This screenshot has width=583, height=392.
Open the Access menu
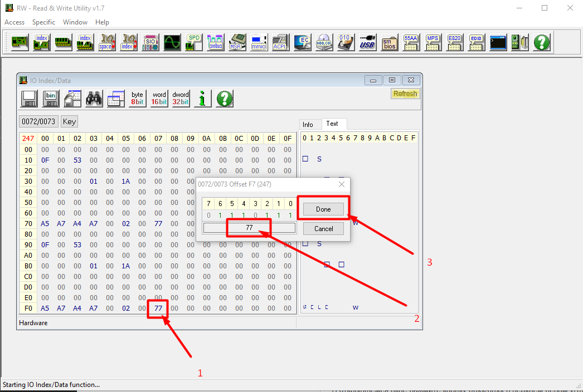pos(14,22)
